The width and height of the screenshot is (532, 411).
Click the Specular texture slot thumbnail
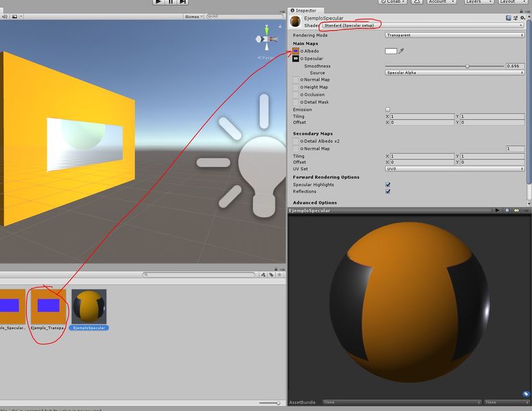point(296,59)
